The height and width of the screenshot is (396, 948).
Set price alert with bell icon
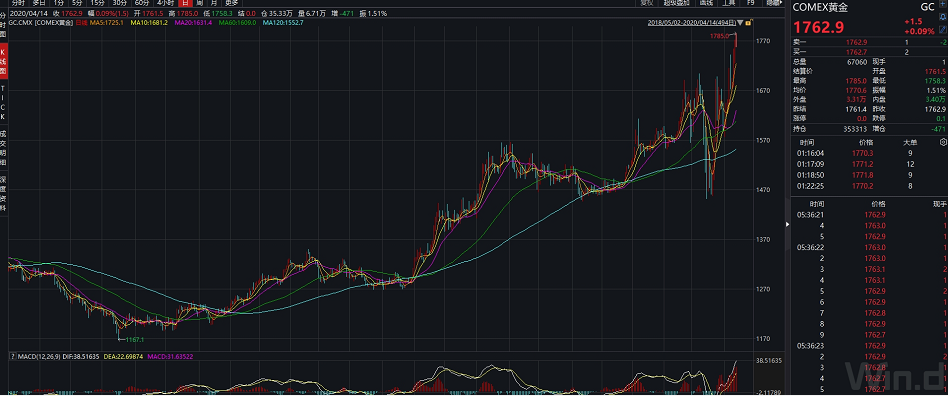coord(944,18)
